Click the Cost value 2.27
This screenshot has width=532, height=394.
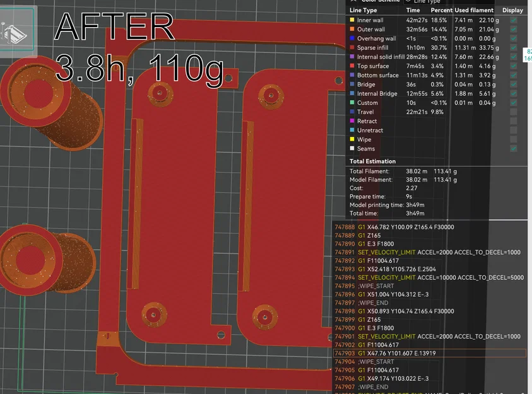pos(411,188)
